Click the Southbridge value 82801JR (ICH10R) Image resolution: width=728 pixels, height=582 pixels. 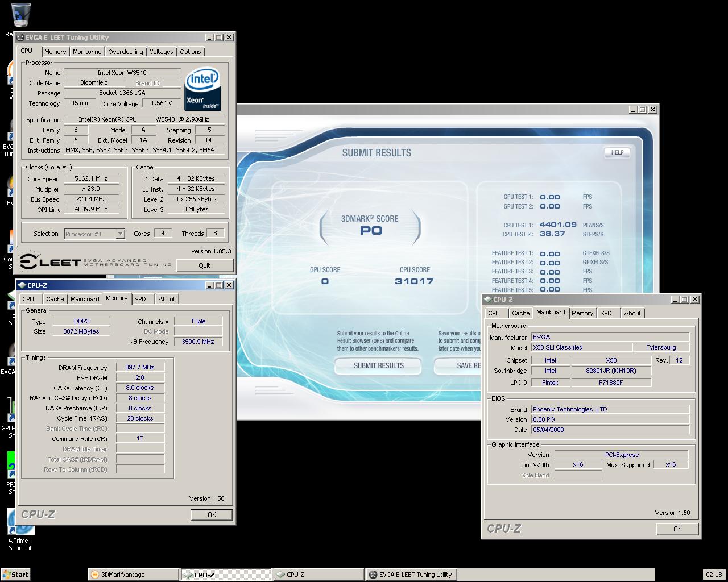click(x=611, y=371)
